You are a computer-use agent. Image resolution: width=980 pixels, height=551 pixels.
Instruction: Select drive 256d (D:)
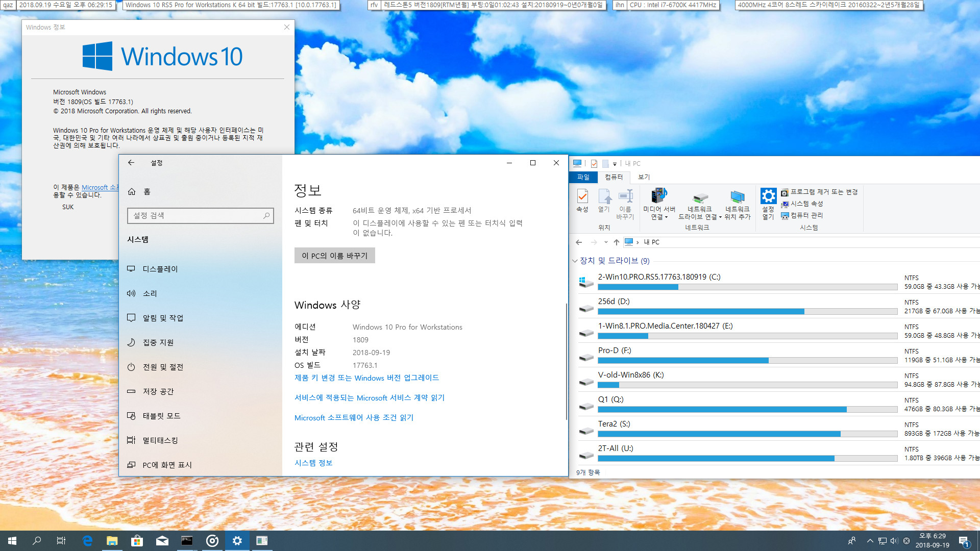tap(778, 306)
